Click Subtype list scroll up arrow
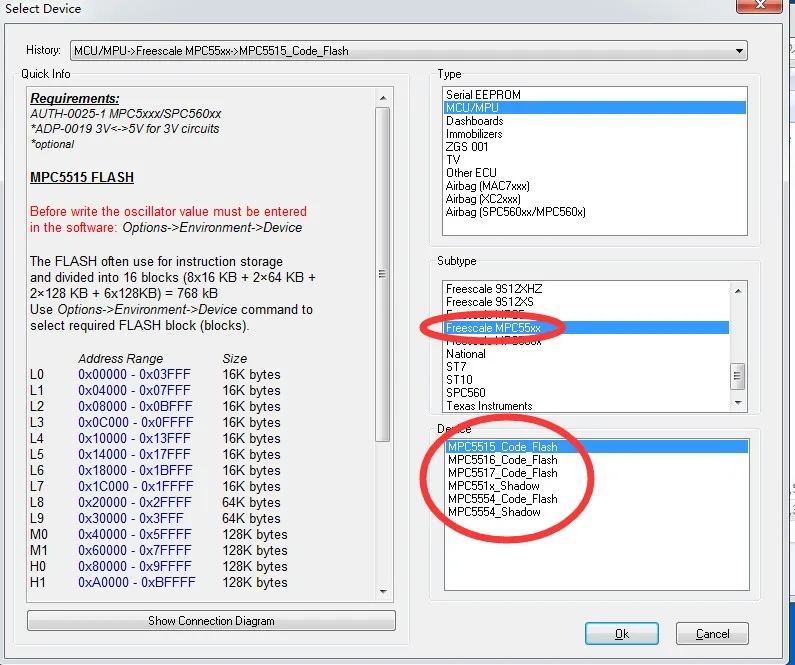 click(738, 291)
